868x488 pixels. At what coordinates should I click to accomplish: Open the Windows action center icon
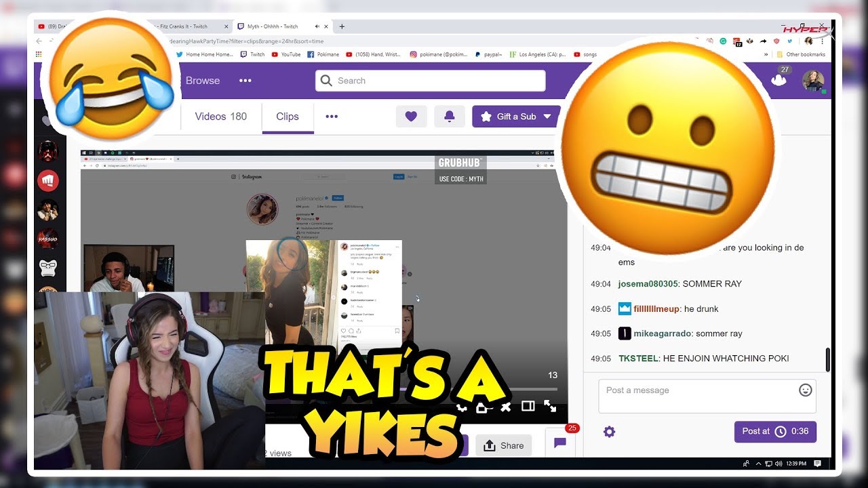point(818,464)
